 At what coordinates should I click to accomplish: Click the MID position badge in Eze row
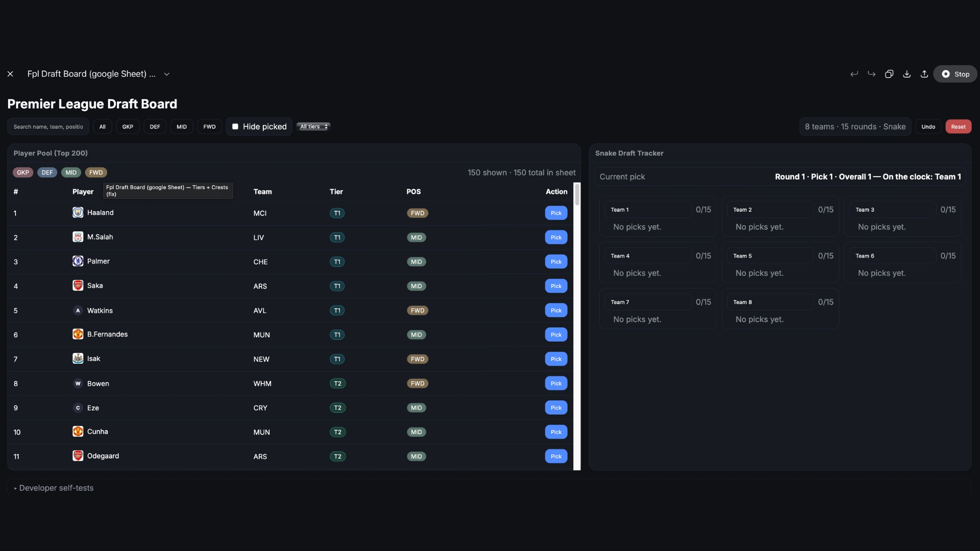pos(416,408)
